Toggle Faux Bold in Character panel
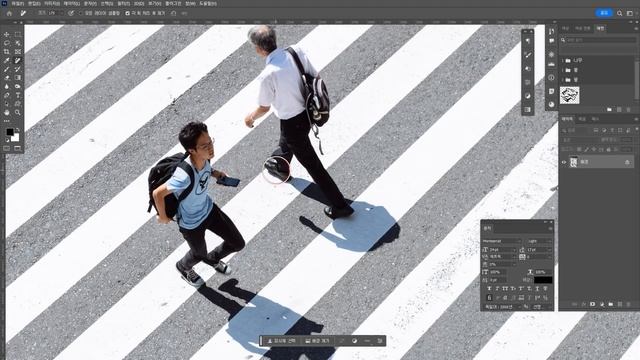 [489, 289]
